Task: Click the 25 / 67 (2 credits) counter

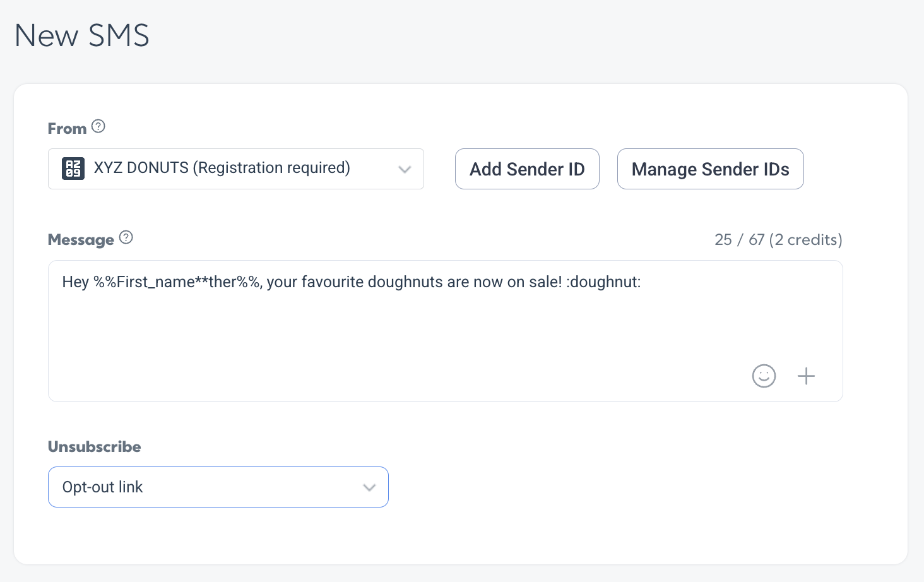Action: coord(778,240)
